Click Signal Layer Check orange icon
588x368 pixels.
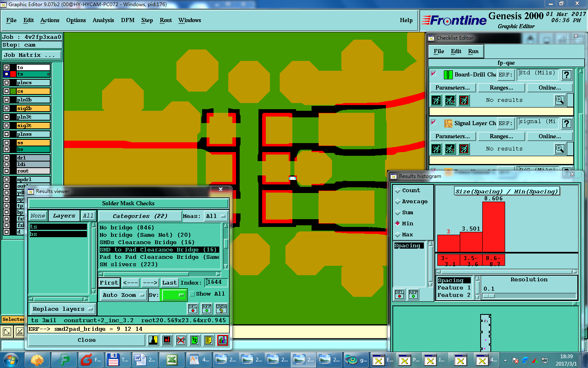point(448,123)
